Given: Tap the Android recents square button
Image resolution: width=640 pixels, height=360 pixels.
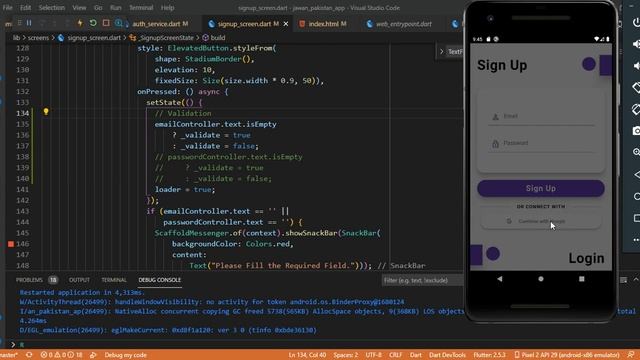Looking at the screenshot, I should pos(582,279).
